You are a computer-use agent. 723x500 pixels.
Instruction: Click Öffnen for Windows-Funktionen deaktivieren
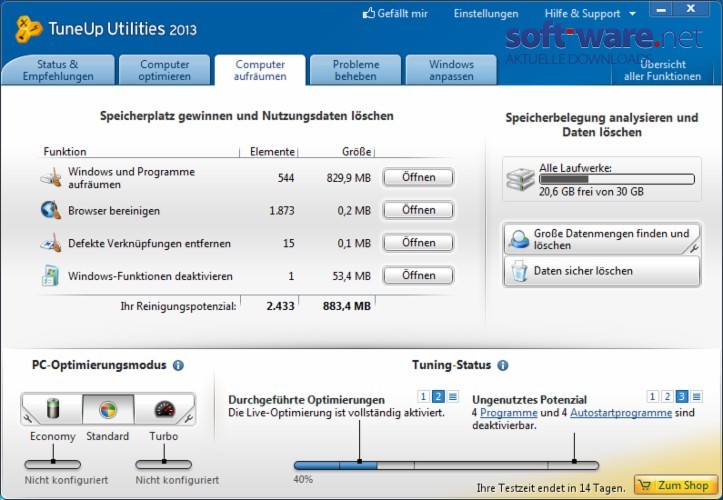point(418,275)
